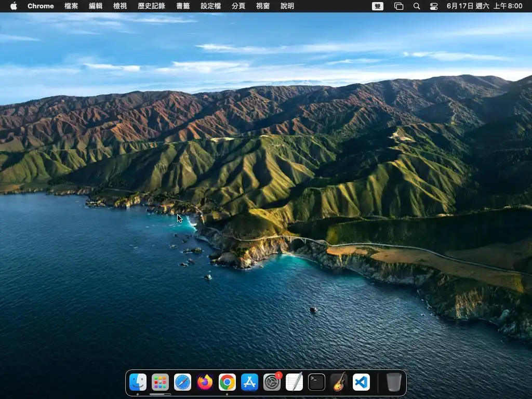Open System Preferences from the Dock

pos(272,382)
